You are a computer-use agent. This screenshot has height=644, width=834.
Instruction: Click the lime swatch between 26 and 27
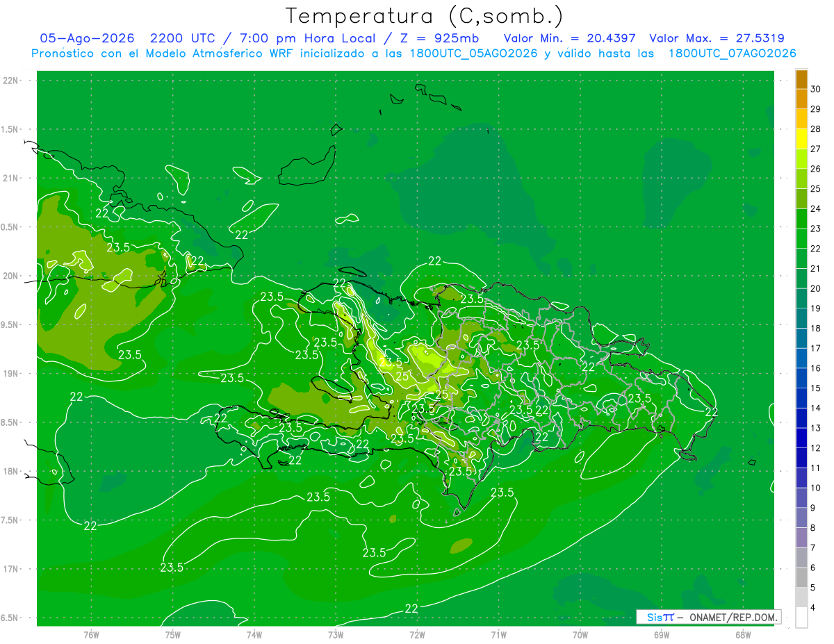pyautogui.click(x=801, y=159)
